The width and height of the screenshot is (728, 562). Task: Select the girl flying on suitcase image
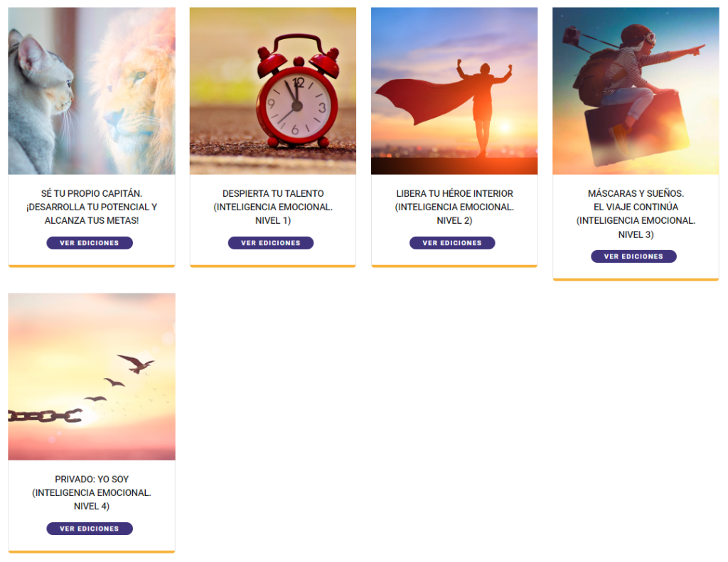click(x=636, y=91)
